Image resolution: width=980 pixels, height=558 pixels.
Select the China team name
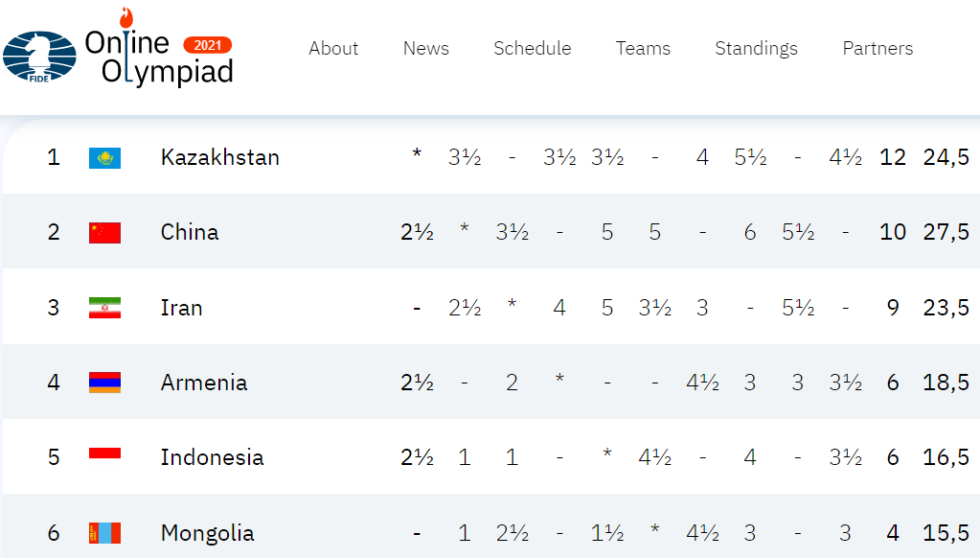190,232
